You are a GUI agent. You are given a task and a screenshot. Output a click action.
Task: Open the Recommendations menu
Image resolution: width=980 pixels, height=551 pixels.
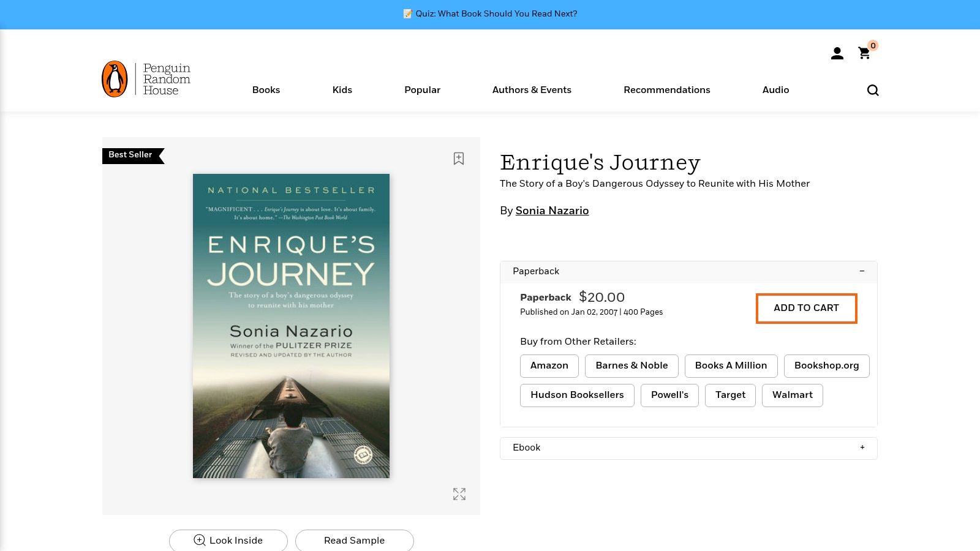(x=666, y=90)
